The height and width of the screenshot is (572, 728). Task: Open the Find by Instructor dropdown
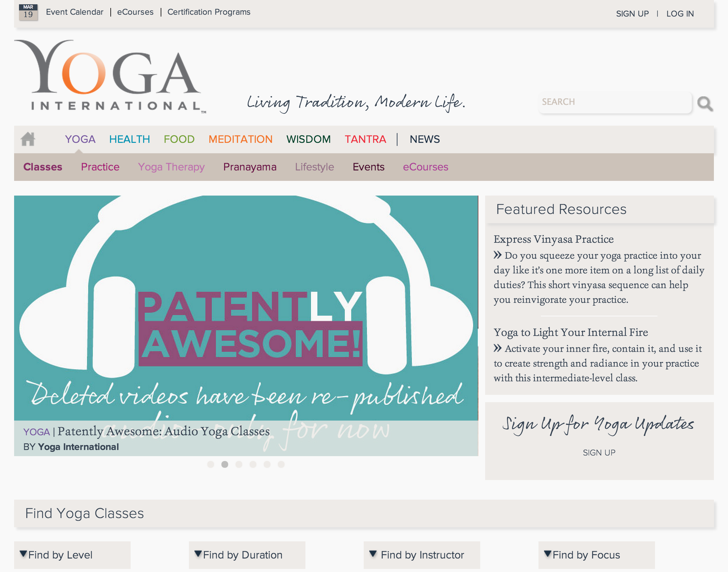click(x=422, y=555)
